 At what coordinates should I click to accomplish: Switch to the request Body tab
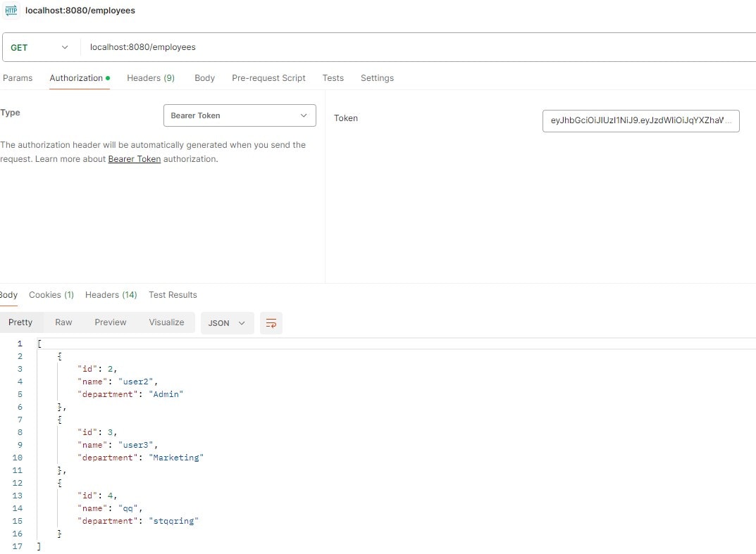[204, 78]
